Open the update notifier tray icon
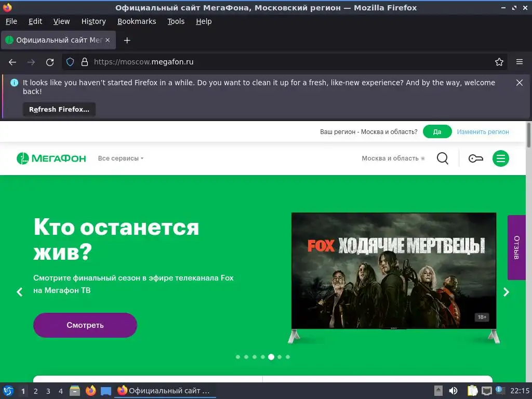The image size is (532, 399). (500, 390)
